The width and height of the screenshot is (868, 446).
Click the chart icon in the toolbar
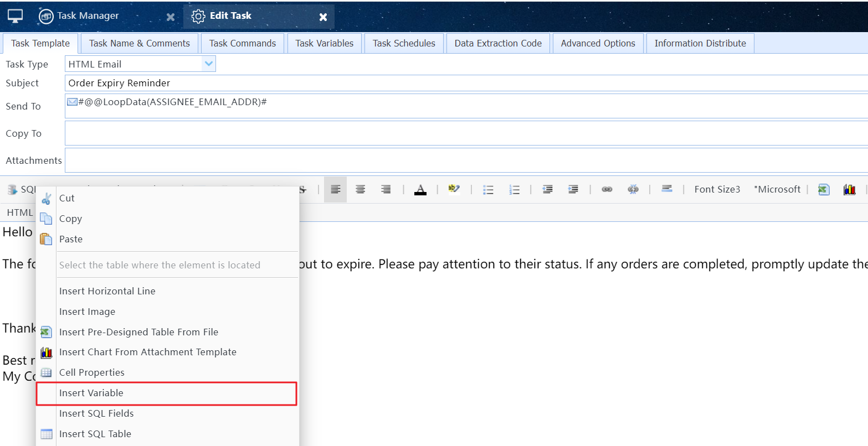pyautogui.click(x=849, y=190)
